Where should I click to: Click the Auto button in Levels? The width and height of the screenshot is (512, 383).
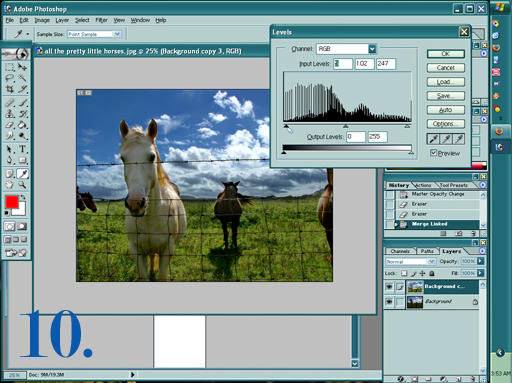click(446, 110)
